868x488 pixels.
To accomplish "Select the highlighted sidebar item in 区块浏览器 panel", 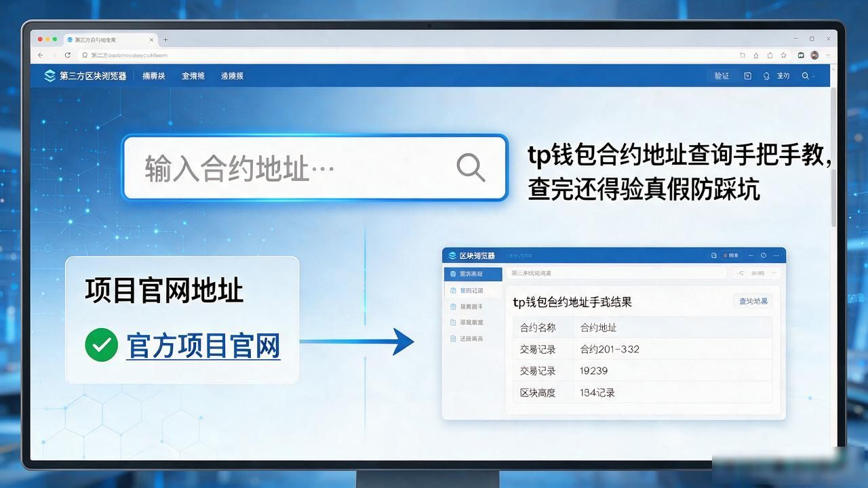I will click(473, 274).
